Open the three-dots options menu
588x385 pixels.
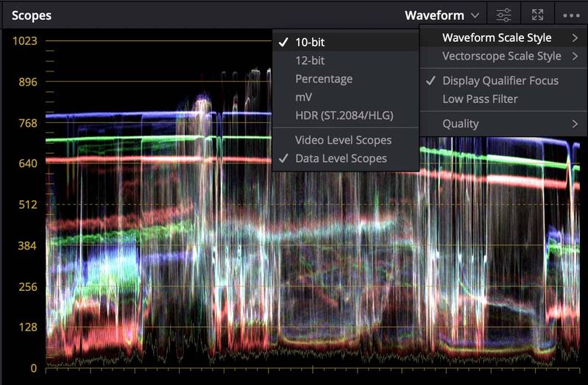tap(571, 15)
